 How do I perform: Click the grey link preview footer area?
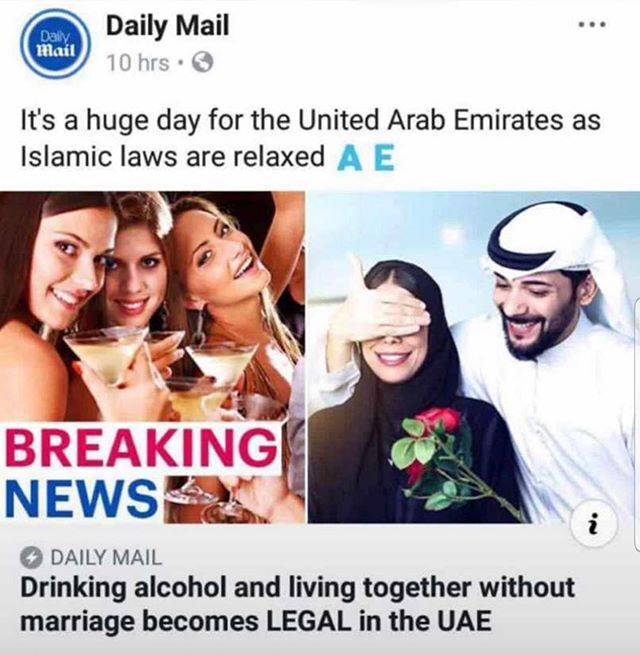[320, 589]
